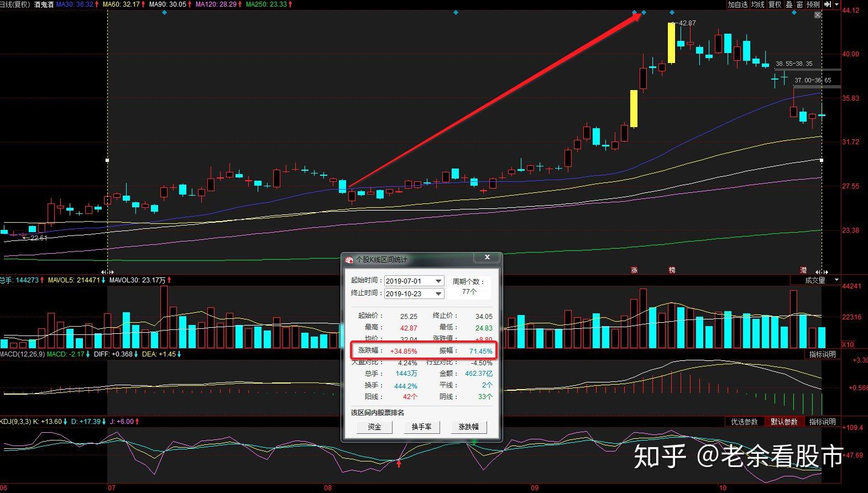The width and height of the screenshot is (868, 493).
Task: Toggle 复权 price adjustment
Action: pyautogui.click(x=775, y=4)
